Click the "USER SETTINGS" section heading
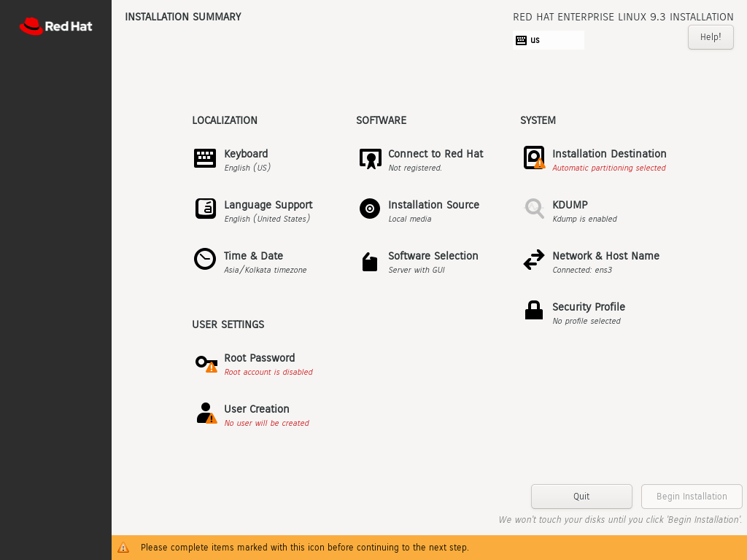Screen dimensions: 747x560 [228, 324]
